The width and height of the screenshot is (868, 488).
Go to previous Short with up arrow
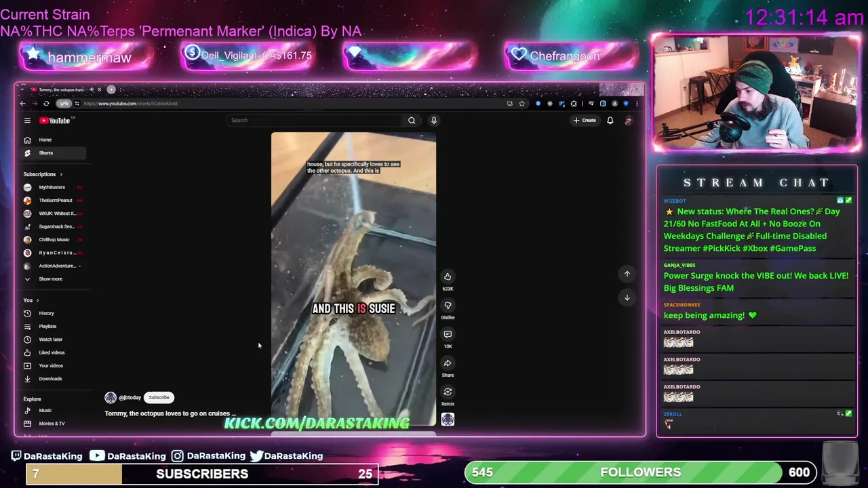[627, 274]
